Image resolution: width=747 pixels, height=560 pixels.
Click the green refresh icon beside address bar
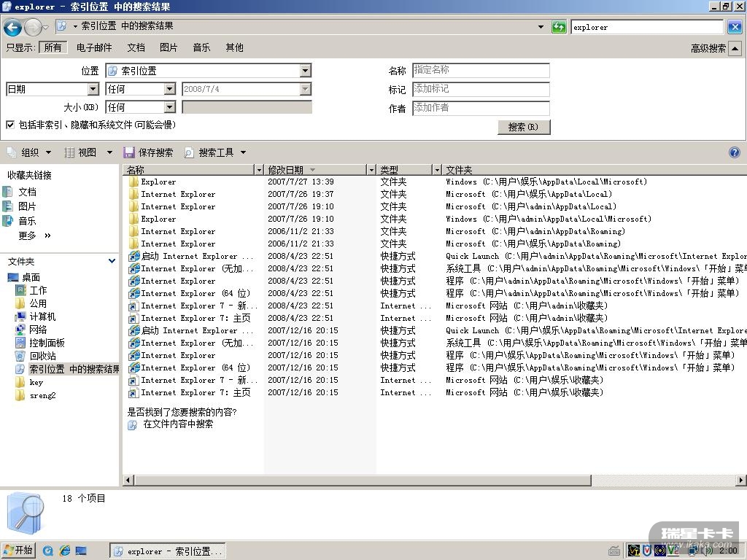tap(558, 27)
